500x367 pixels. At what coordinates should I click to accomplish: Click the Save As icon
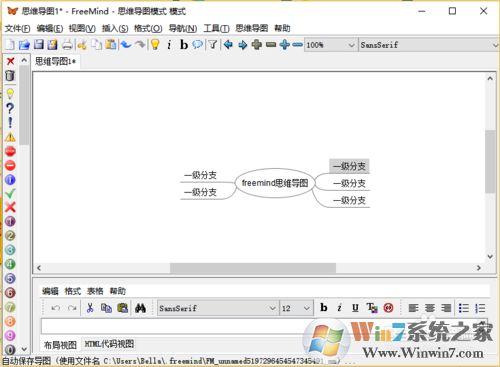click(x=52, y=44)
